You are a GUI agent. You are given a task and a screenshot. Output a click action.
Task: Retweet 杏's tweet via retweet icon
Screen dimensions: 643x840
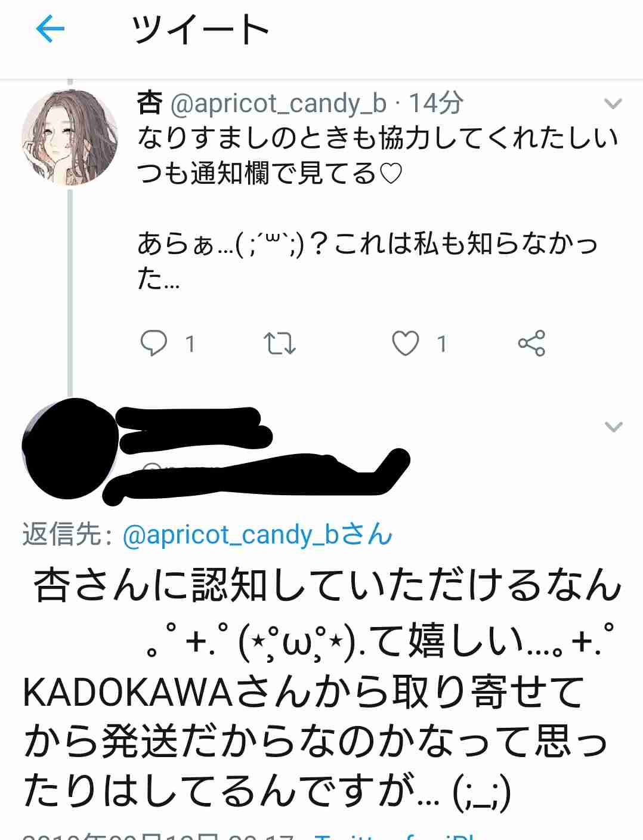click(279, 344)
